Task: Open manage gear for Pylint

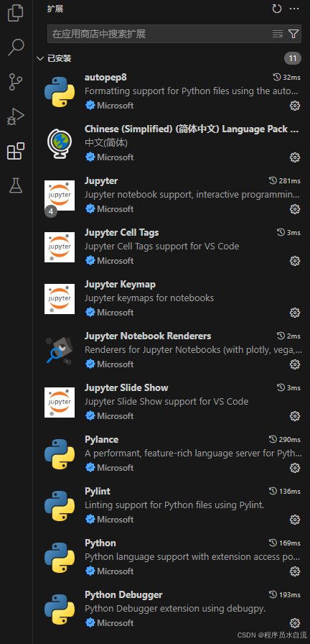Action: point(294,520)
